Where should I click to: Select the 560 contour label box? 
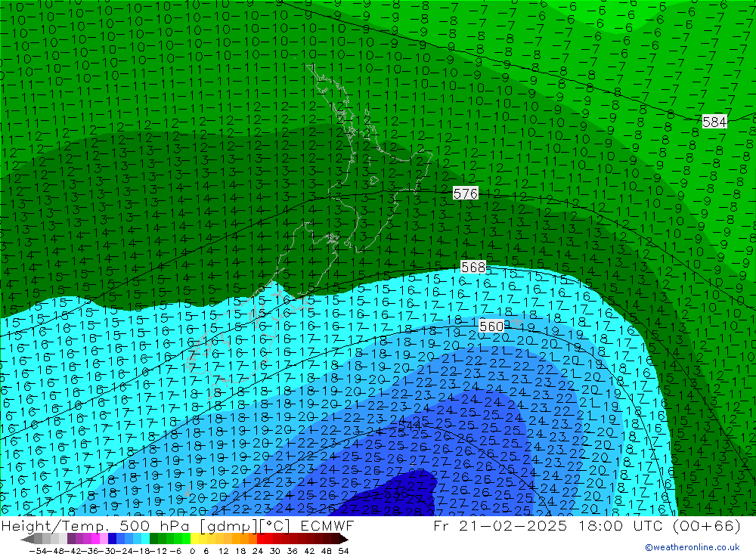pyautogui.click(x=491, y=326)
